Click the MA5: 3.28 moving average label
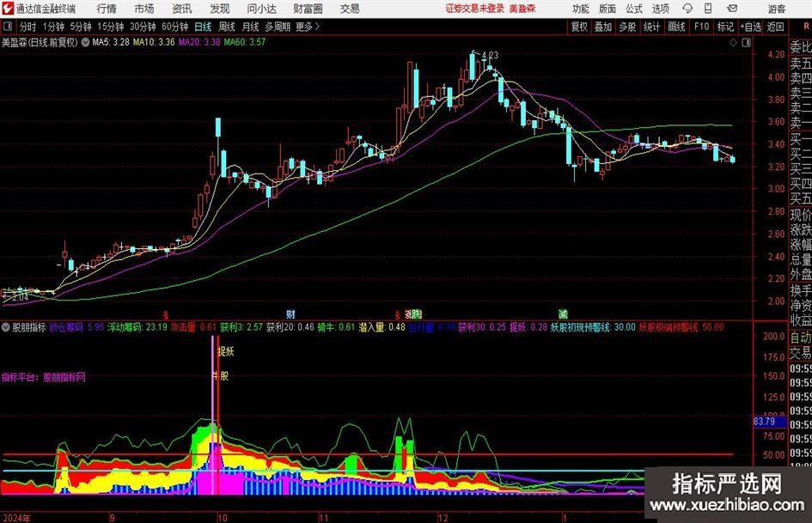This screenshot has height=523, width=812. tap(110, 42)
